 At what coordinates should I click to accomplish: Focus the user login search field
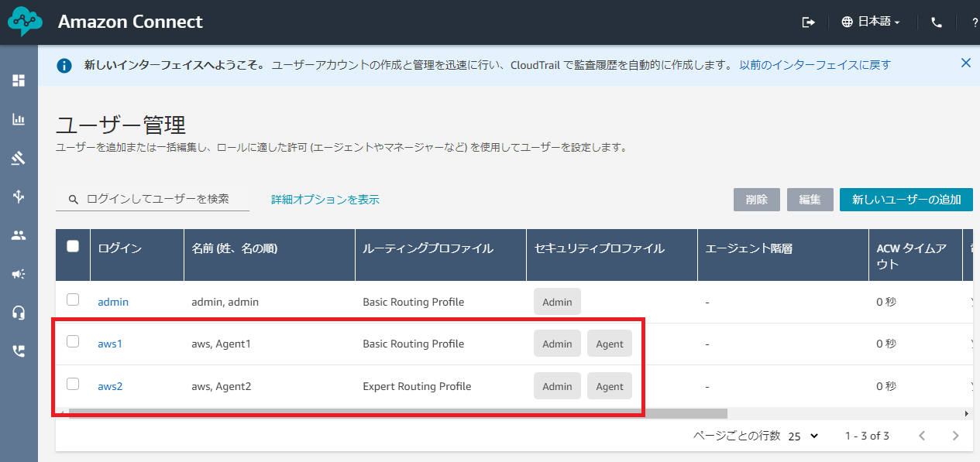(x=153, y=199)
